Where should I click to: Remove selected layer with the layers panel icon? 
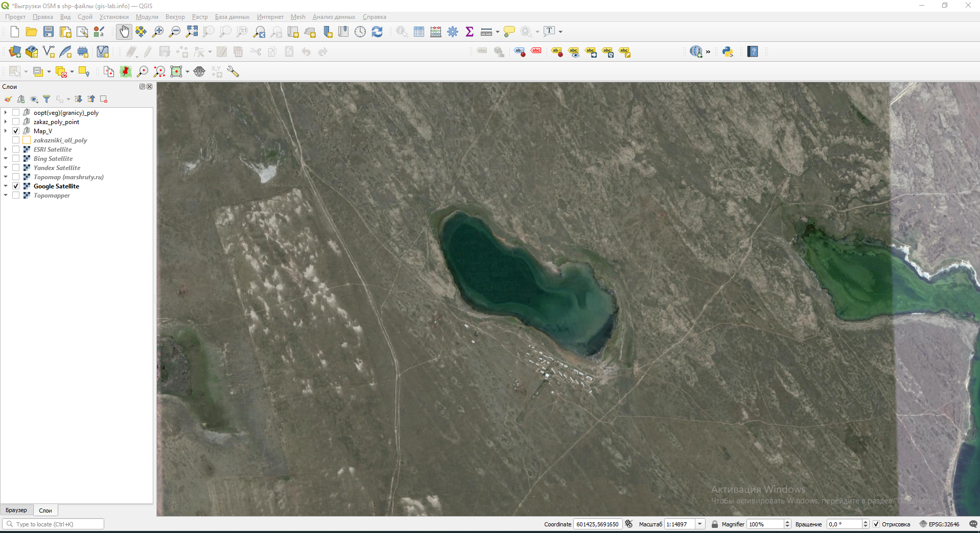pos(104,99)
